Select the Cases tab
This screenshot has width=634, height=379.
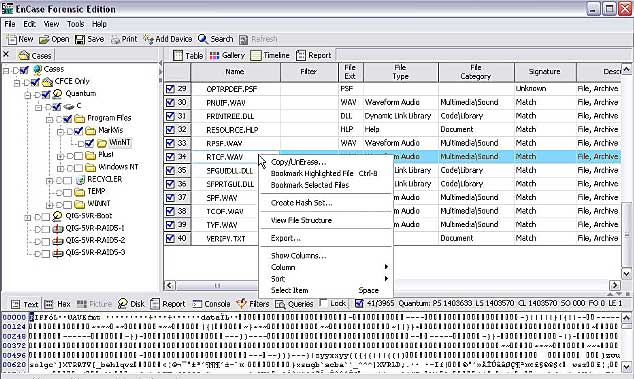click(35, 55)
